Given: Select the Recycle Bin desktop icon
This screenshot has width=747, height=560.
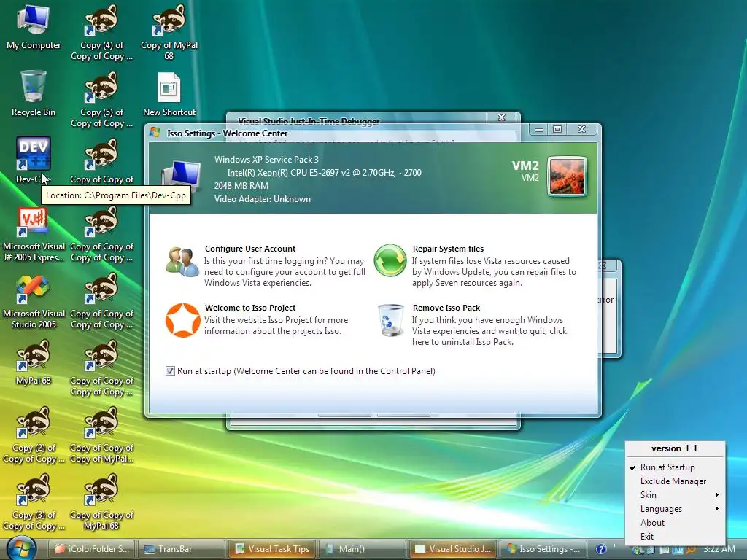Looking at the screenshot, I should tap(34, 94).
